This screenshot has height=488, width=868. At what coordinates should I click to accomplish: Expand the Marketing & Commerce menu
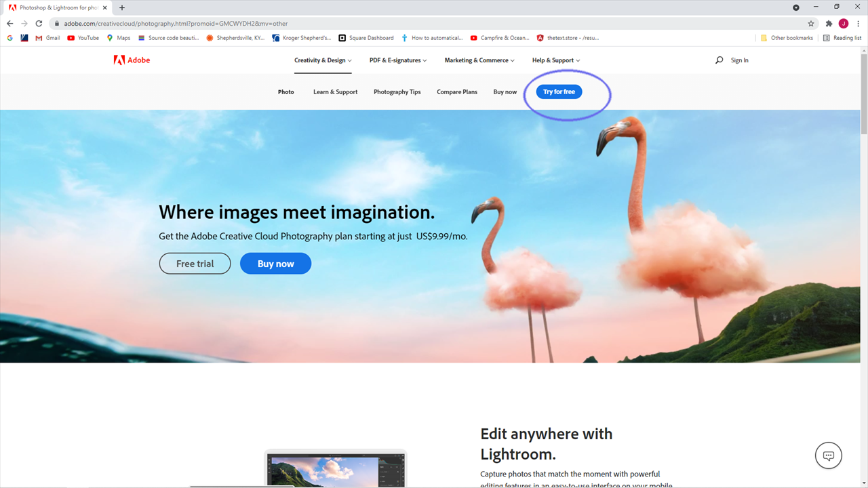tap(479, 60)
